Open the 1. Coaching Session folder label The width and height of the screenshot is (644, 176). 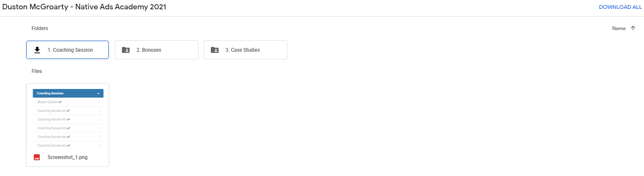pyautogui.click(x=70, y=50)
